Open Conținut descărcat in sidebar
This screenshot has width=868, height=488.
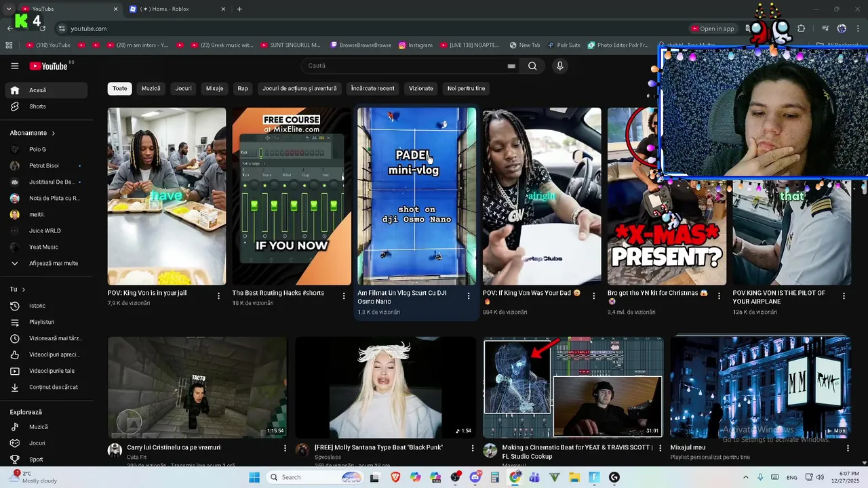[x=46, y=387]
